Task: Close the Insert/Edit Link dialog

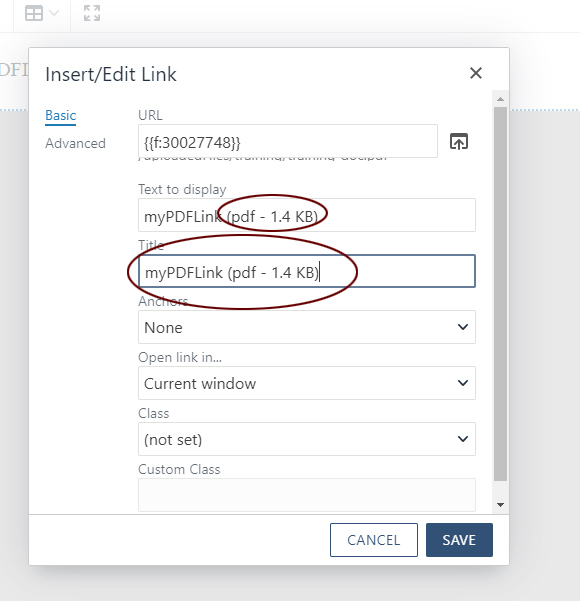Action: point(476,73)
